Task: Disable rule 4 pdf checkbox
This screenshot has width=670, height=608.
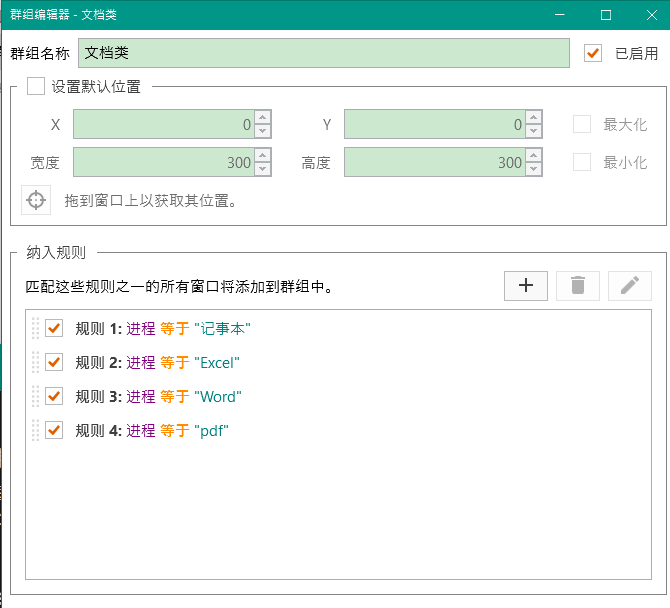Action: tap(54, 430)
